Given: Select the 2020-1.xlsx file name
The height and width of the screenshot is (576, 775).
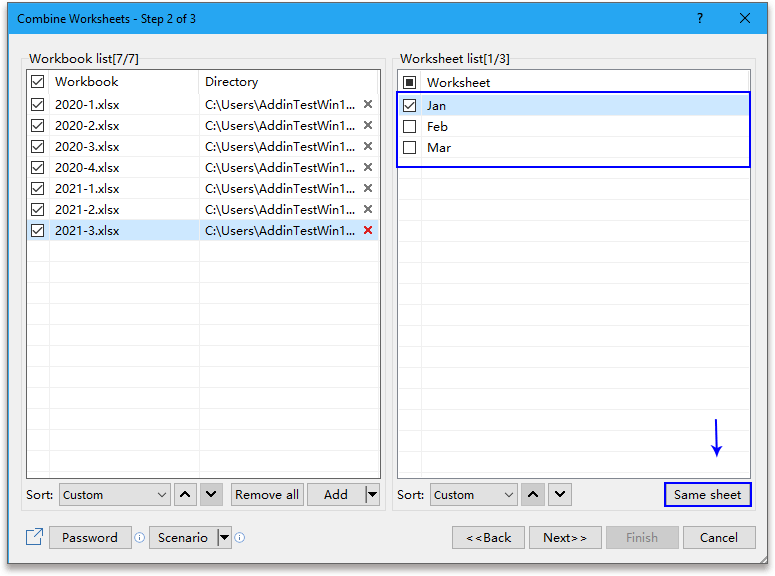Looking at the screenshot, I should click(x=87, y=105).
